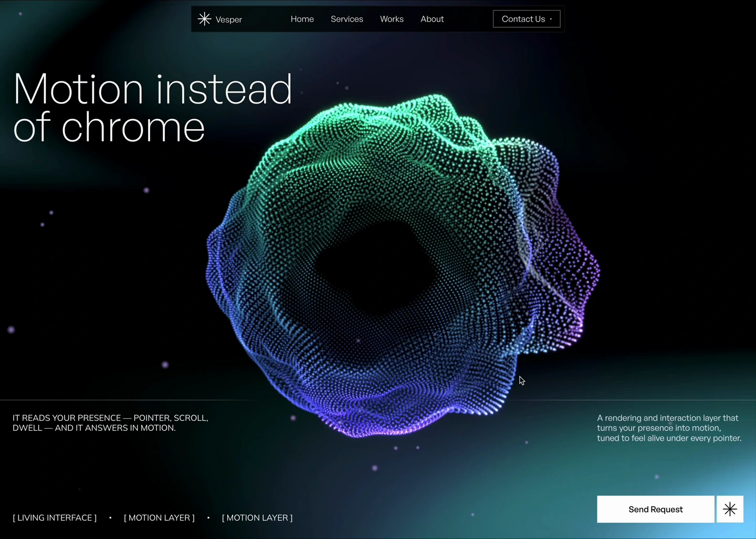The height and width of the screenshot is (539, 756).
Task: Click the asterisk icon beside Send Request
Action: pos(730,509)
